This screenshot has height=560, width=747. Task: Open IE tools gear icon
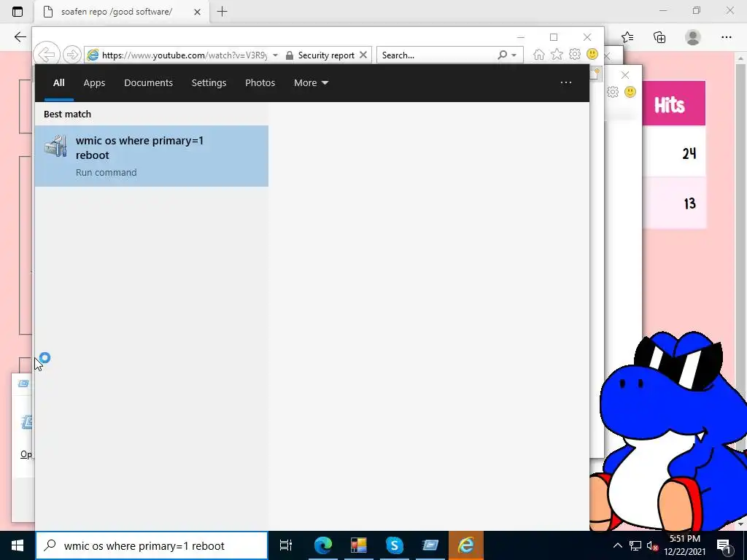coord(575,54)
